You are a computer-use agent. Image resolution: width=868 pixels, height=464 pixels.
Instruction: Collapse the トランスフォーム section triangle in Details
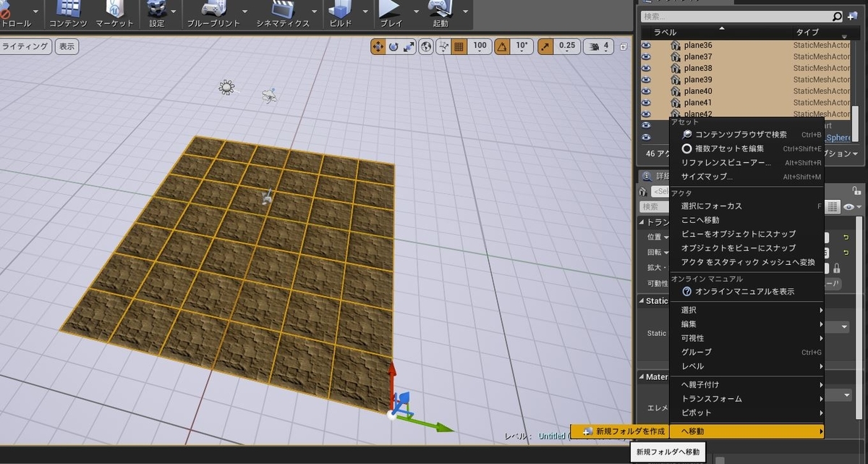(x=642, y=222)
